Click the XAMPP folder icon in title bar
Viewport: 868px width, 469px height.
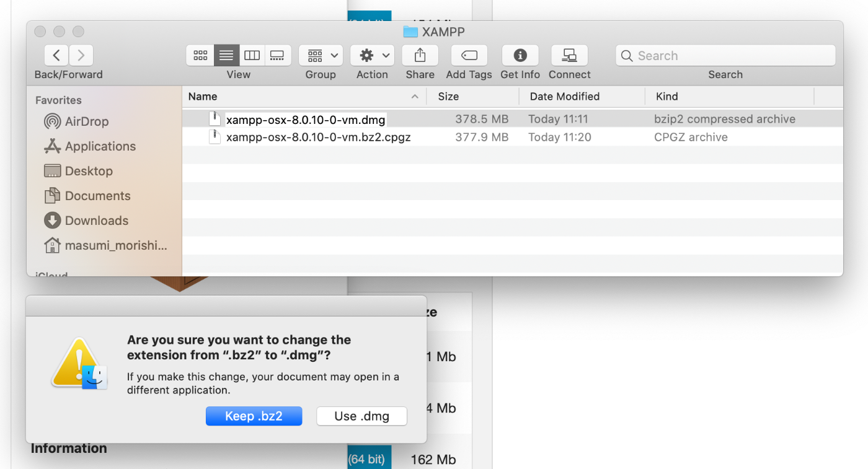[410, 32]
